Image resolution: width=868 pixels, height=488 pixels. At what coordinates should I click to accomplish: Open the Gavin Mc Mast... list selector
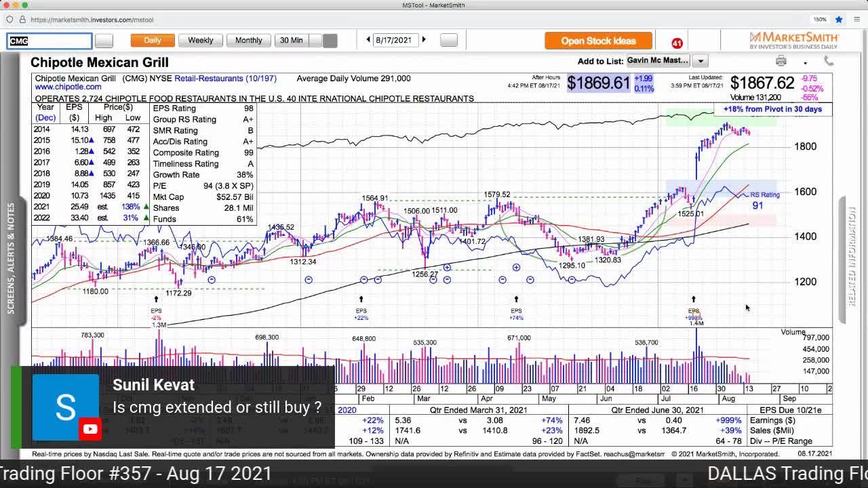(x=658, y=60)
